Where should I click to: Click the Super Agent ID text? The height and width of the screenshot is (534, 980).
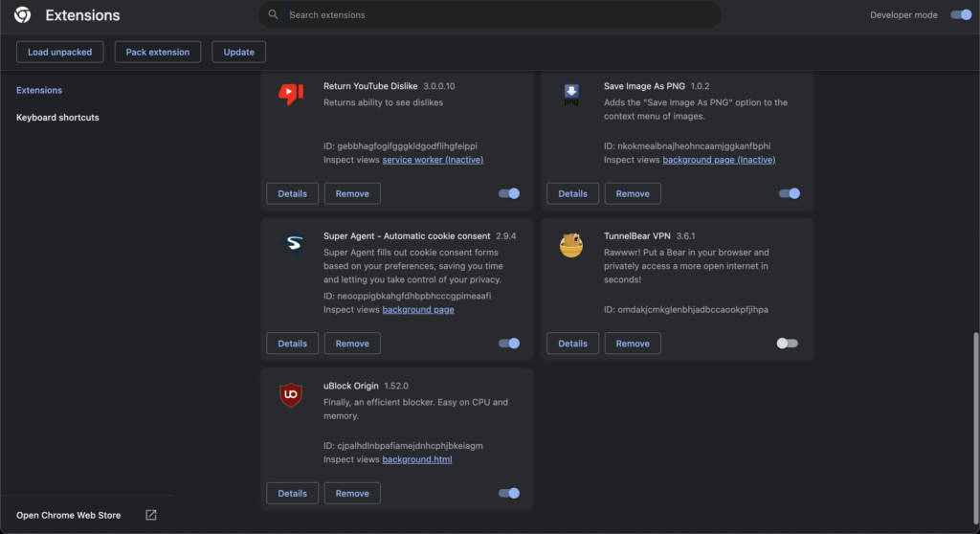pos(407,296)
